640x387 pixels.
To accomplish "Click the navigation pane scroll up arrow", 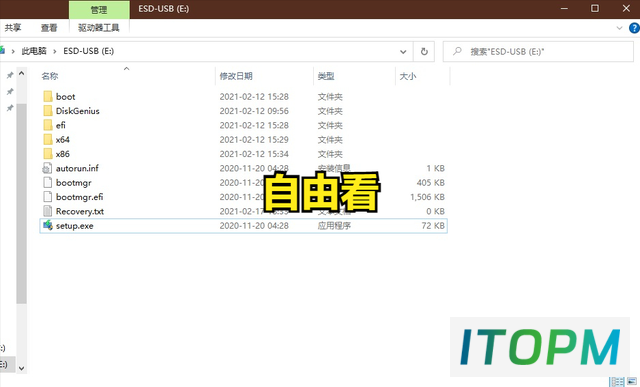I will pyautogui.click(x=22, y=74).
